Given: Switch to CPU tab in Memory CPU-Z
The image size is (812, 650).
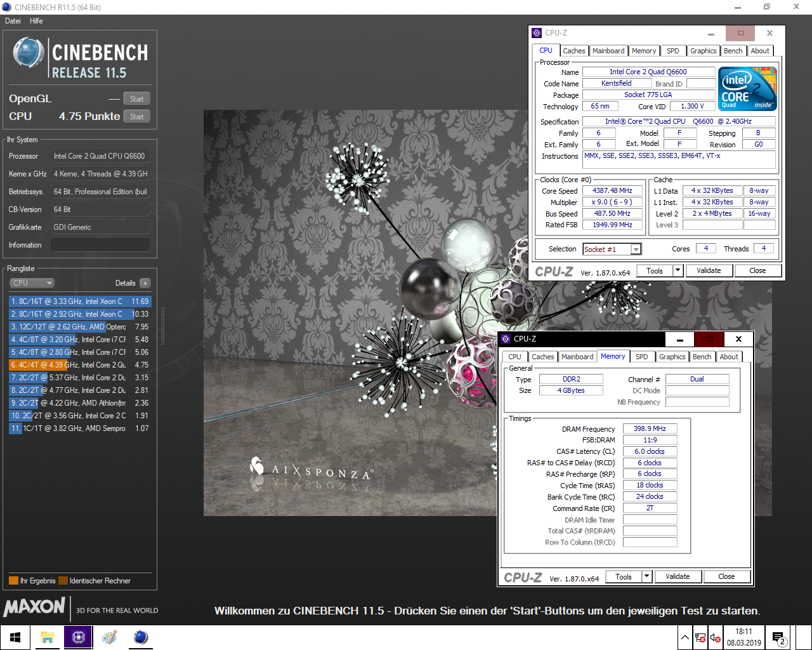Looking at the screenshot, I should tap(515, 357).
